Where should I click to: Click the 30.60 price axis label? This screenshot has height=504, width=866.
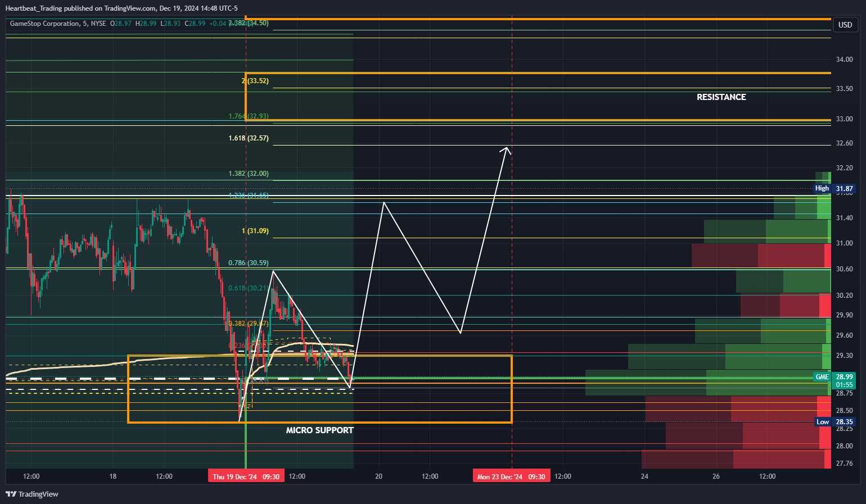845,269
